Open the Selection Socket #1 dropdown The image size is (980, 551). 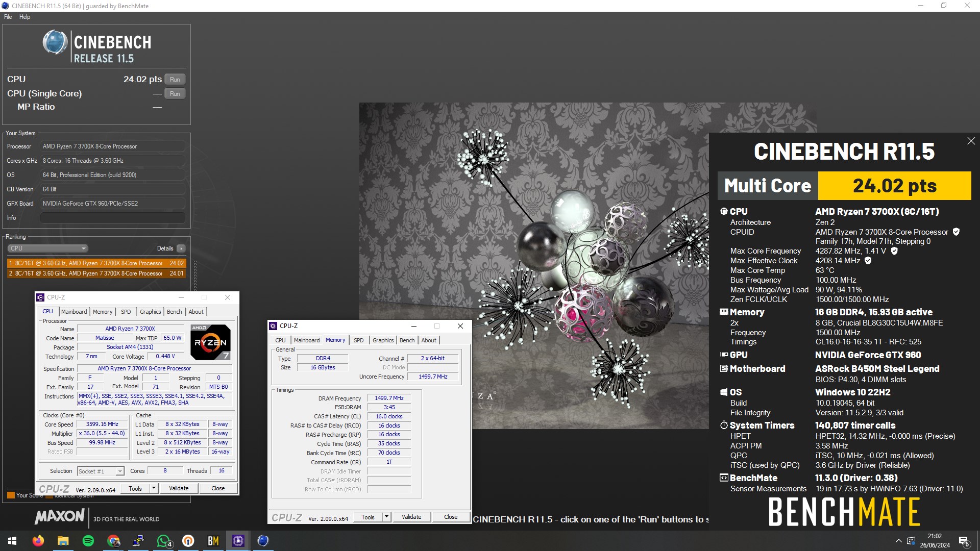coord(101,471)
